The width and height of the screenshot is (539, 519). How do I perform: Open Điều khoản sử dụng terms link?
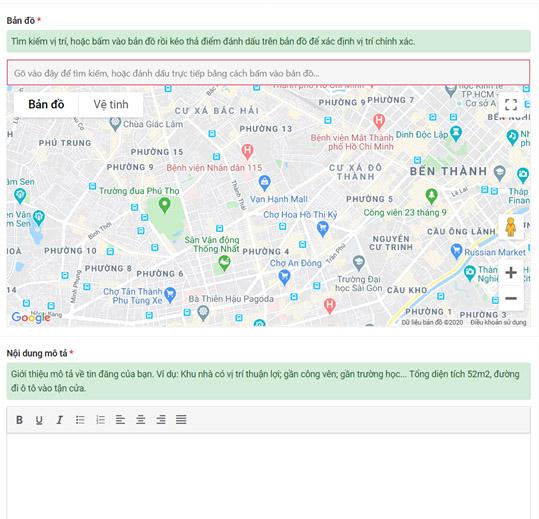[x=498, y=322]
